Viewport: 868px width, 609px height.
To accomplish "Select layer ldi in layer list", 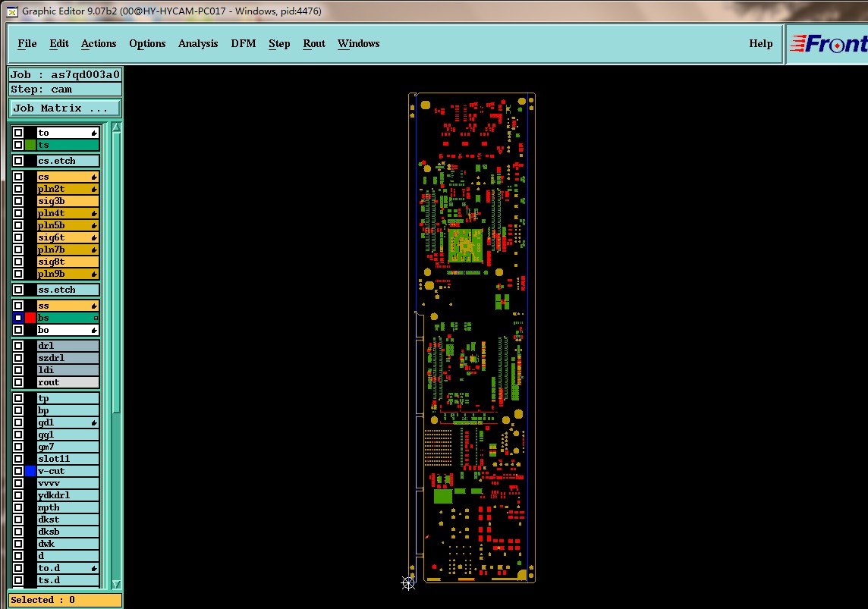I will click(x=68, y=371).
